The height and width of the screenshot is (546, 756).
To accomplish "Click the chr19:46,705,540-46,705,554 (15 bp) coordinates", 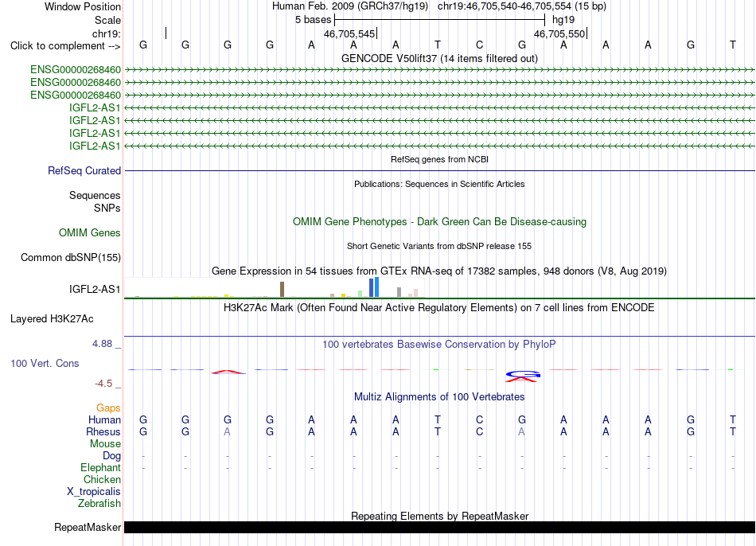I will pos(522,6).
